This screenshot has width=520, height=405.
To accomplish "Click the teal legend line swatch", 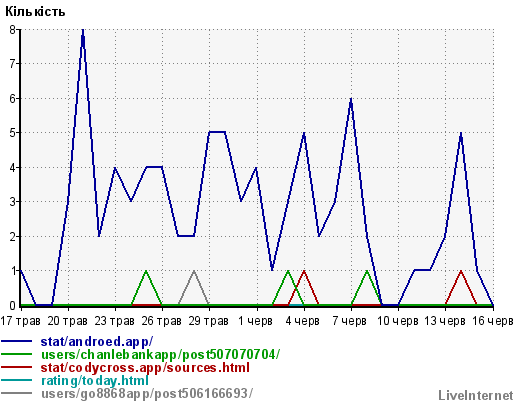I will coord(17,380).
